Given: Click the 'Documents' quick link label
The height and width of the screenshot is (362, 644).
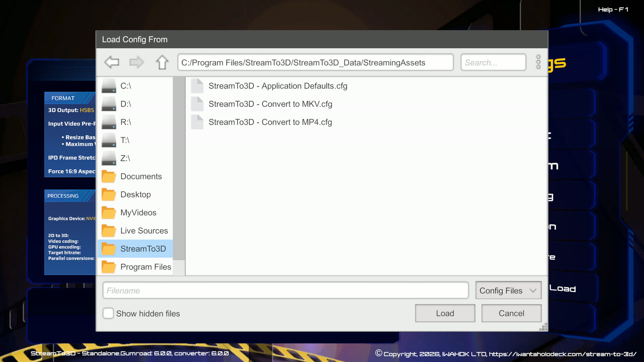Looking at the screenshot, I should pos(141,176).
